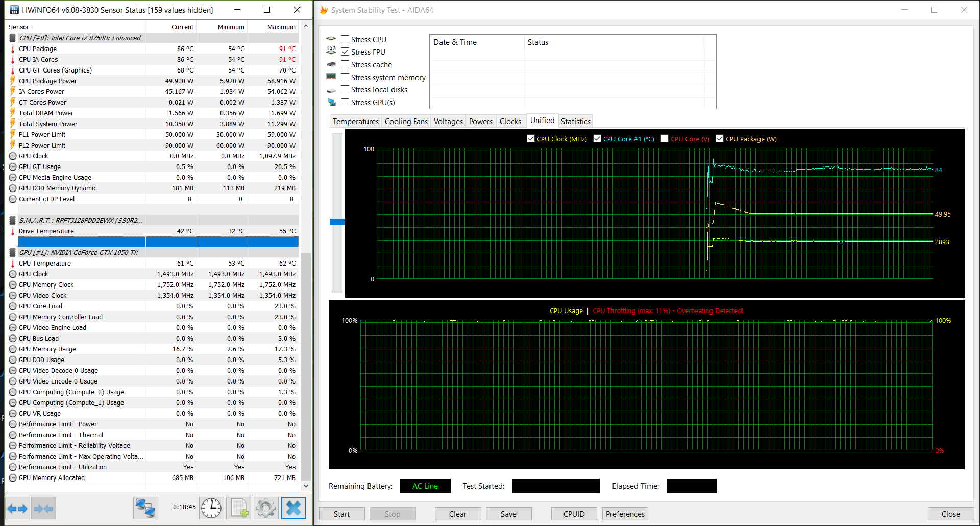Click the blue handle on graph vertical slider
The height and width of the screenshot is (526, 980).
coord(337,222)
